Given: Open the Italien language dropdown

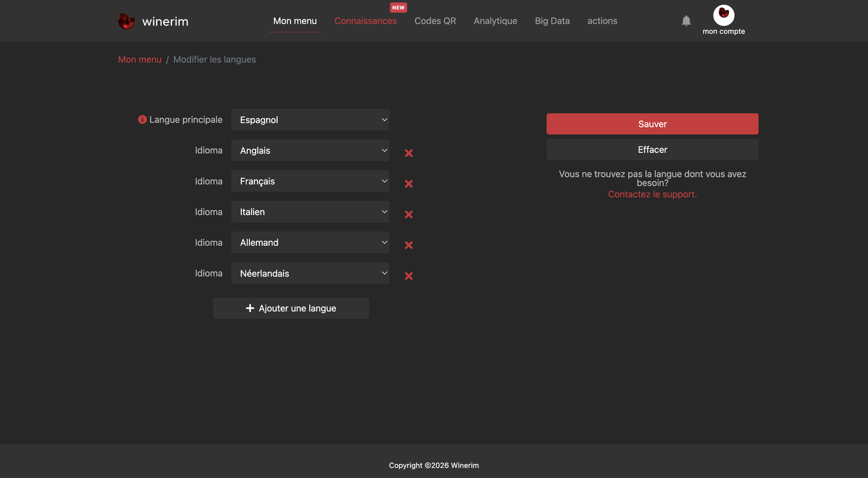Looking at the screenshot, I should (x=310, y=212).
